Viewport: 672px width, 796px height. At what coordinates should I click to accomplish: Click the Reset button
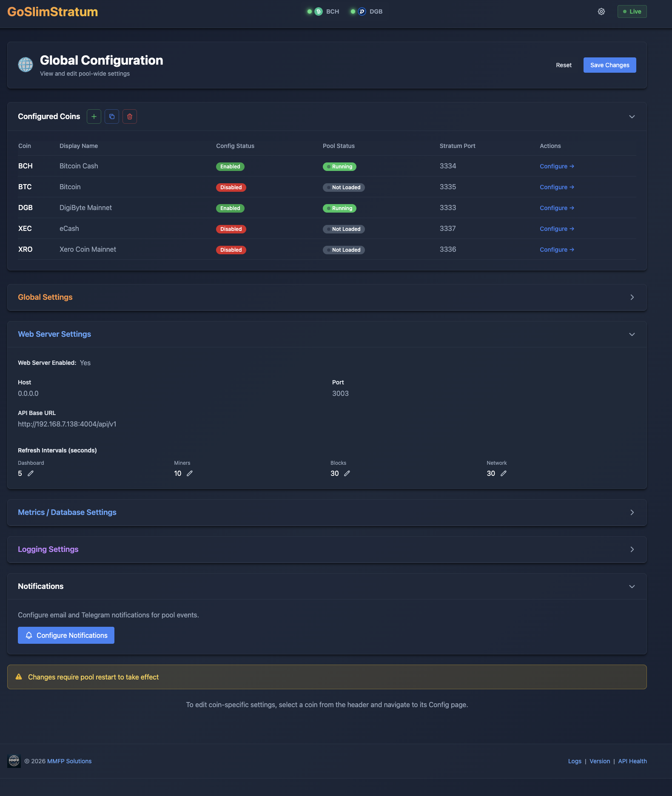(564, 65)
